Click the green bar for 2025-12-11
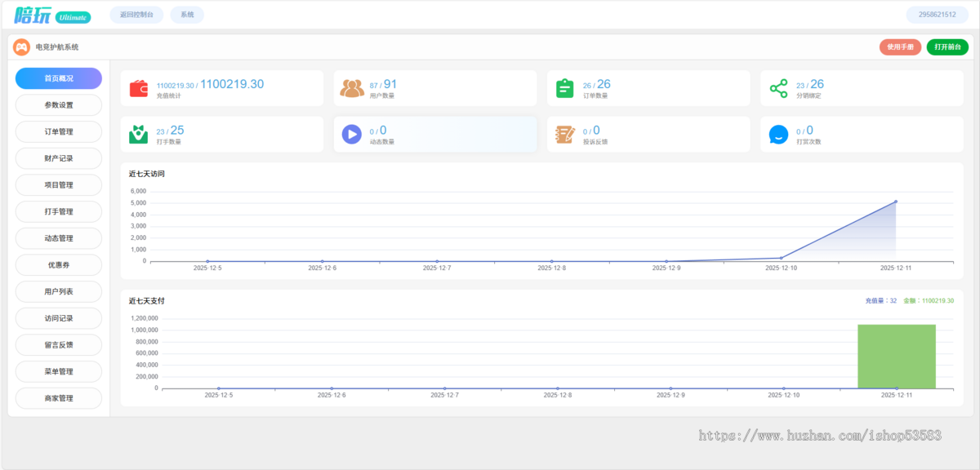980x470 pixels. click(x=896, y=356)
